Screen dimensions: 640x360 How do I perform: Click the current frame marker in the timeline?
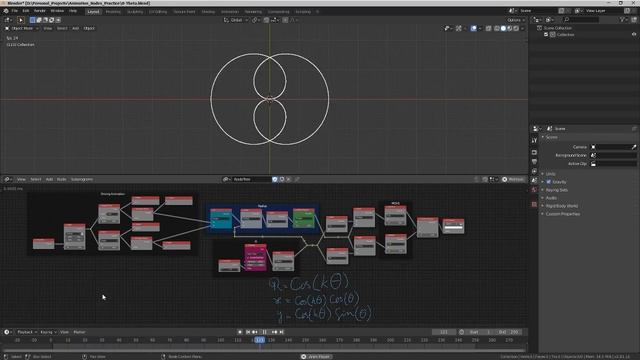[260, 340]
